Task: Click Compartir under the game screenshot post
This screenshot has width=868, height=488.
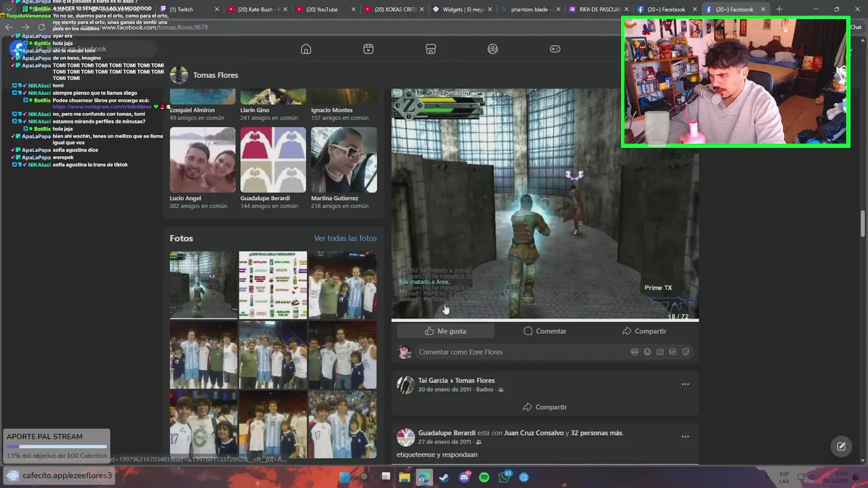Action: click(644, 331)
